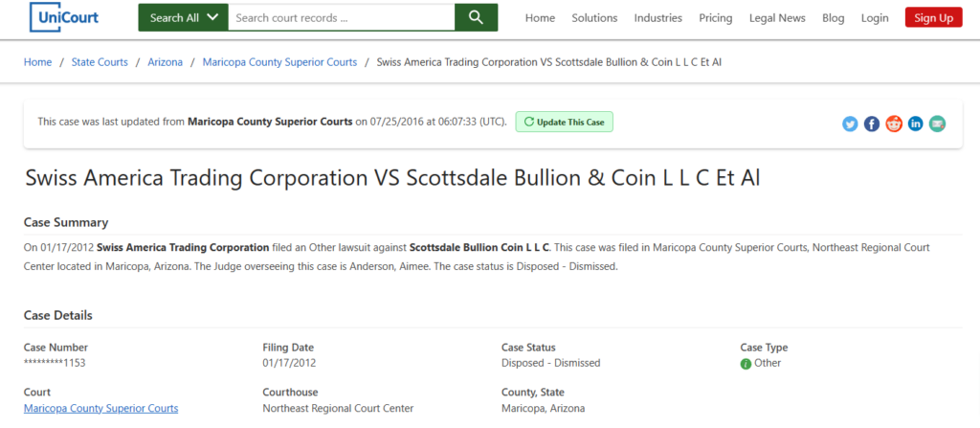This screenshot has height=428, width=980.
Task: Click the case number ending 1153
Action: pos(55,363)
